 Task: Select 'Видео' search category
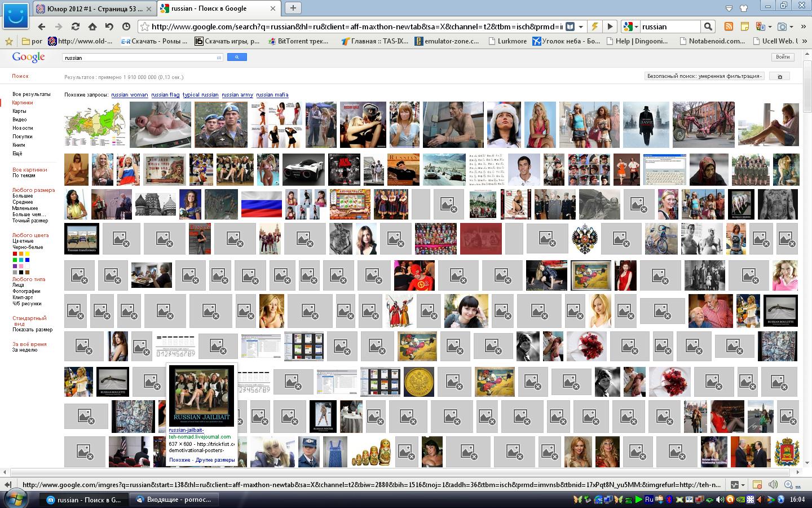click(20, 120)
